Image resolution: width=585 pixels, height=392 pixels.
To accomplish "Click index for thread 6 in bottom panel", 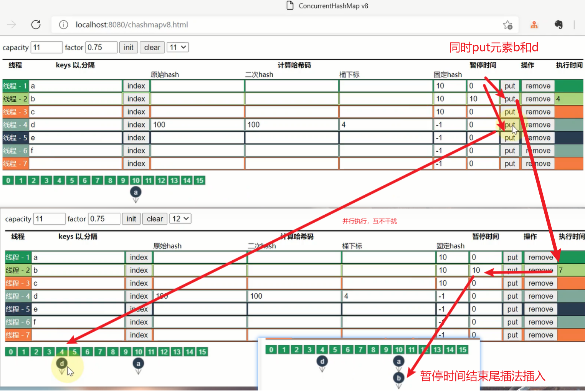I will pyautogui.click(x=139, y=322).
